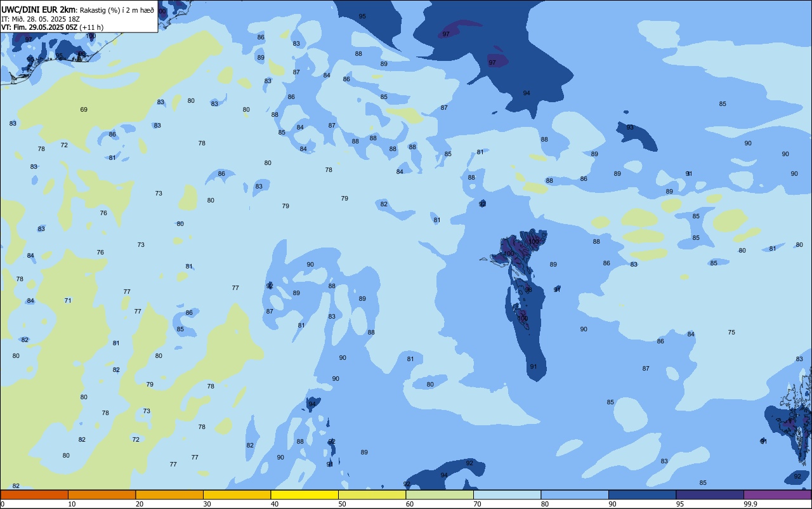Click the 'IT: Mið. 28. 05. 2025 18Z' line
Image resolution: width=812 pixels, height=509 pixels.
pos(40,19)
